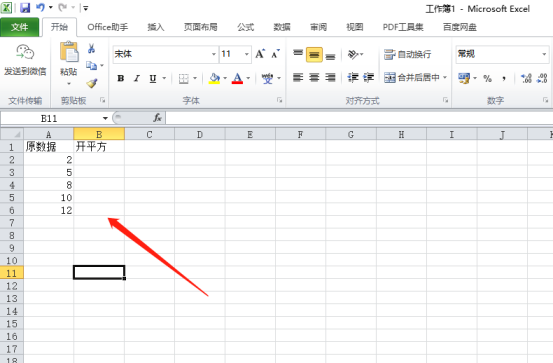Click the Increase Font Size icon

[x=260, y=54]
